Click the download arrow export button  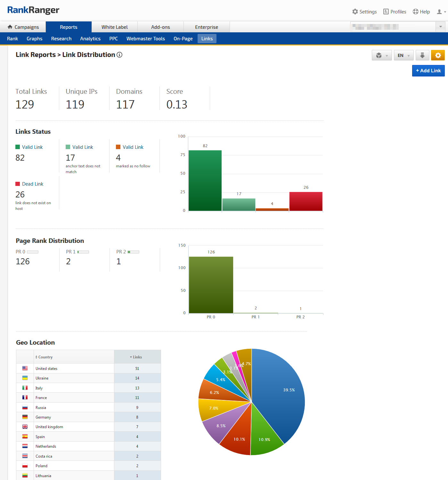[x=422, y=55]
